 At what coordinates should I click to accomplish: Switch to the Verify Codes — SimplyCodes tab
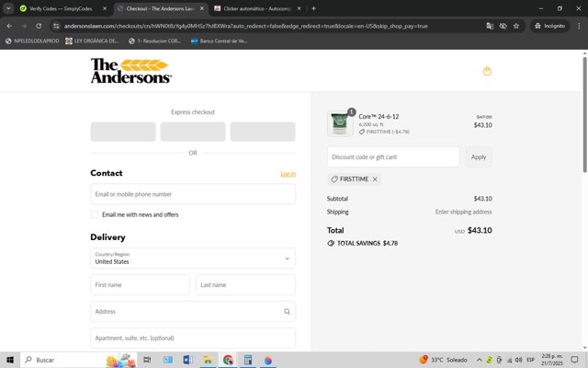pos(61,8)
